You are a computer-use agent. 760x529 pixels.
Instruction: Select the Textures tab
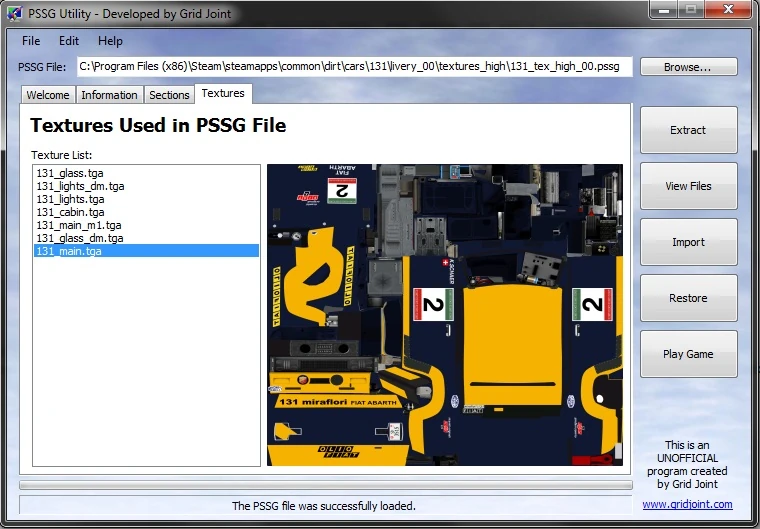tap(223, 93)
